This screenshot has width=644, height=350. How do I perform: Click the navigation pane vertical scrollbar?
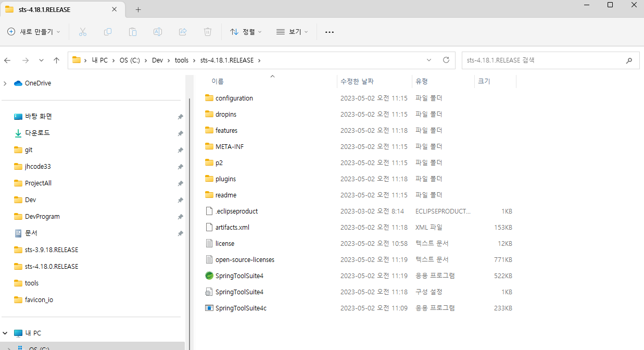[189, 225]
